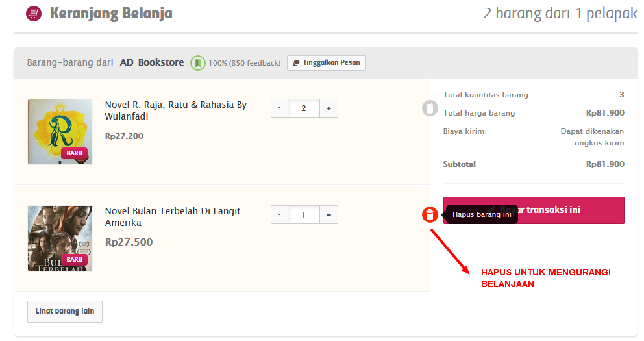Decrease quantity of Novel Bulan Terbelah
The height and width of the screenshot is (341, 644).
[279, 215]
